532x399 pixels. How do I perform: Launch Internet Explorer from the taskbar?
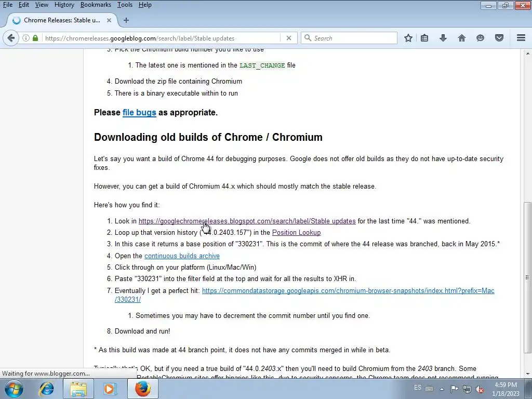coord(46,389)
